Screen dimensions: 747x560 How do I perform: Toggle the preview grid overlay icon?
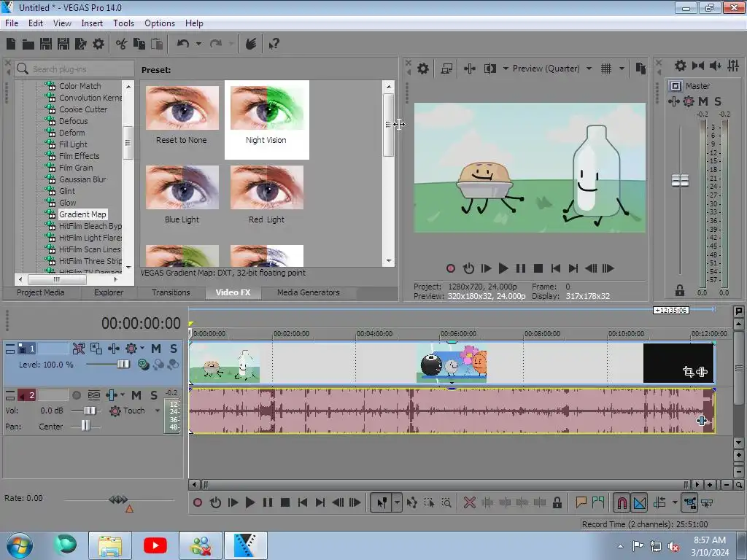(x=606, y=69)
